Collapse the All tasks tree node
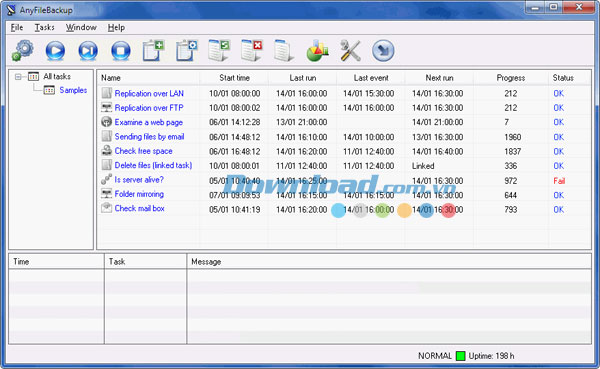Screen dimensions: 600x369 (18, 77)
